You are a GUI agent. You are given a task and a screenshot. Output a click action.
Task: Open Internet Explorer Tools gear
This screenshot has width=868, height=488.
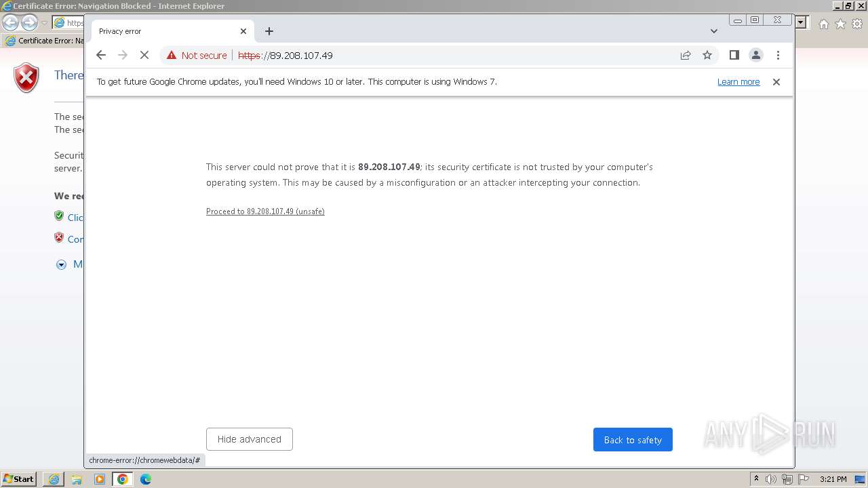click(857, 24)
